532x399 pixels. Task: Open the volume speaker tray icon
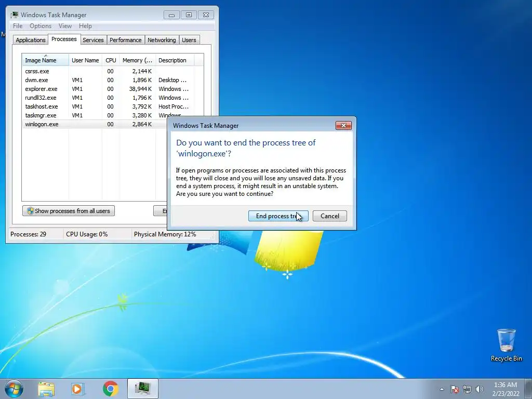click(480, 389)
